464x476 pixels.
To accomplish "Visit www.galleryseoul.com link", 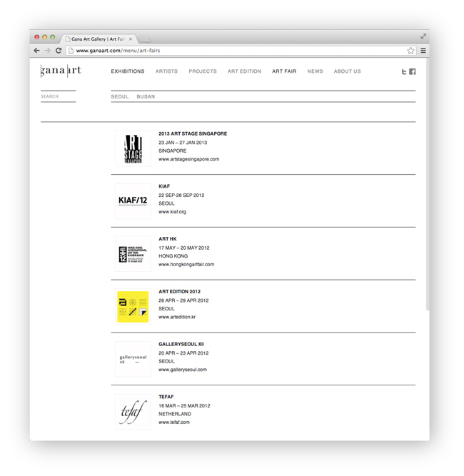I will (x=183, y=370).
